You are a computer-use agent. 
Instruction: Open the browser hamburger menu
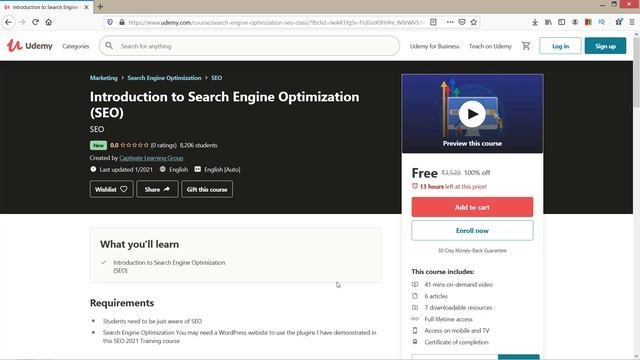pos(632,22)
